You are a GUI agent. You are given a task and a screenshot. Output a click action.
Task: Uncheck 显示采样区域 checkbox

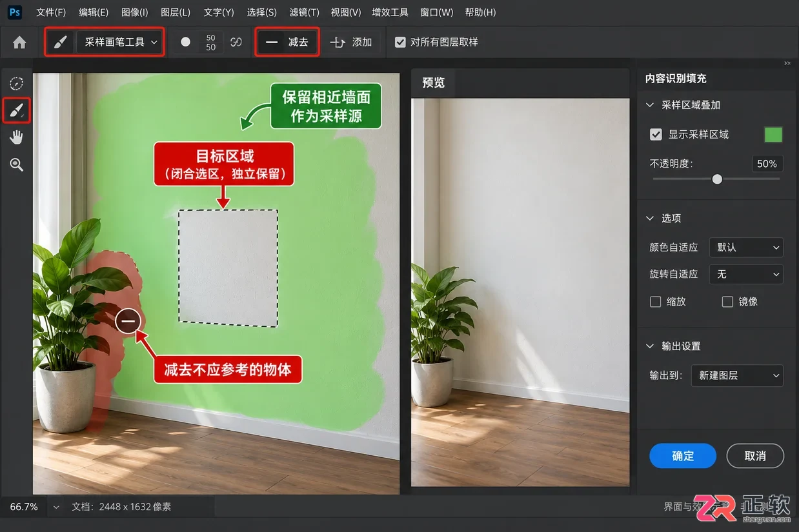click(x=656, y=134)
